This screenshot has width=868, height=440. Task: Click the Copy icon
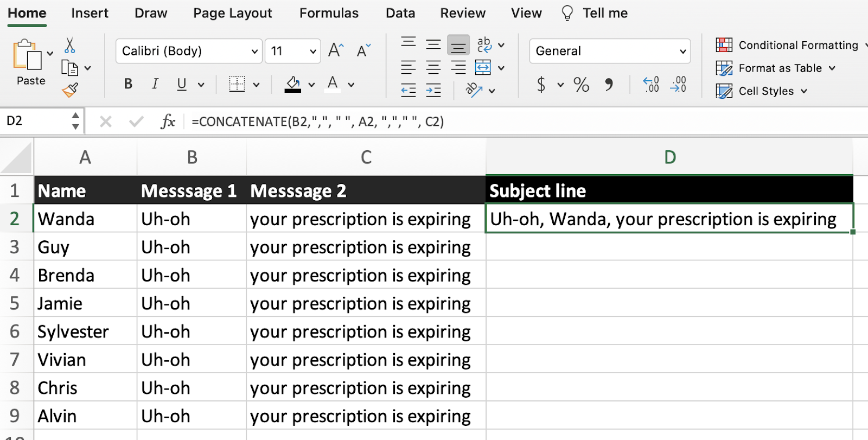pos(70,68)
